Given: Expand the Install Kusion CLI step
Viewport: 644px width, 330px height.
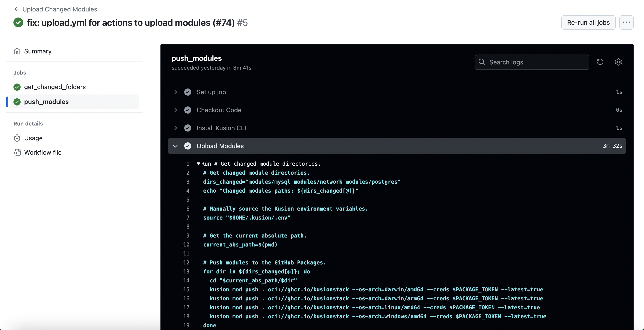Looking at the screenshot, I should (175, 128).
